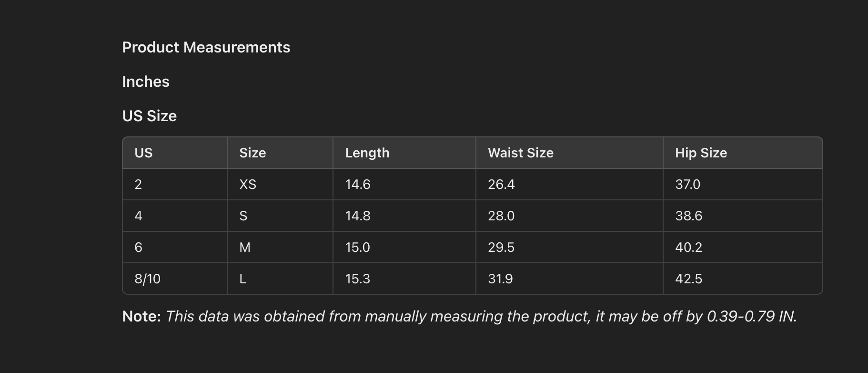Click the Length column header
The width and height of the screenshot is (868, 373).
pos(367,153)
